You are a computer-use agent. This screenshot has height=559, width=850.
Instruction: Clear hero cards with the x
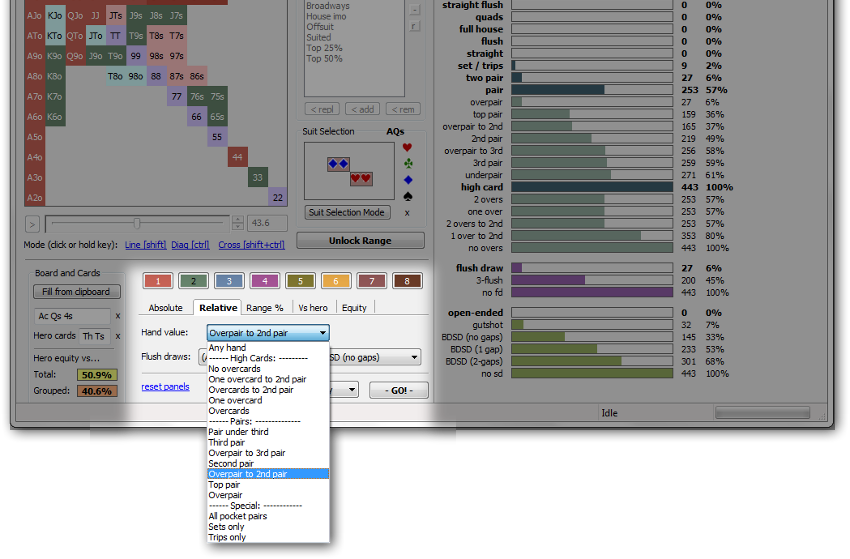pyautogui.click(x=118, y=336)
